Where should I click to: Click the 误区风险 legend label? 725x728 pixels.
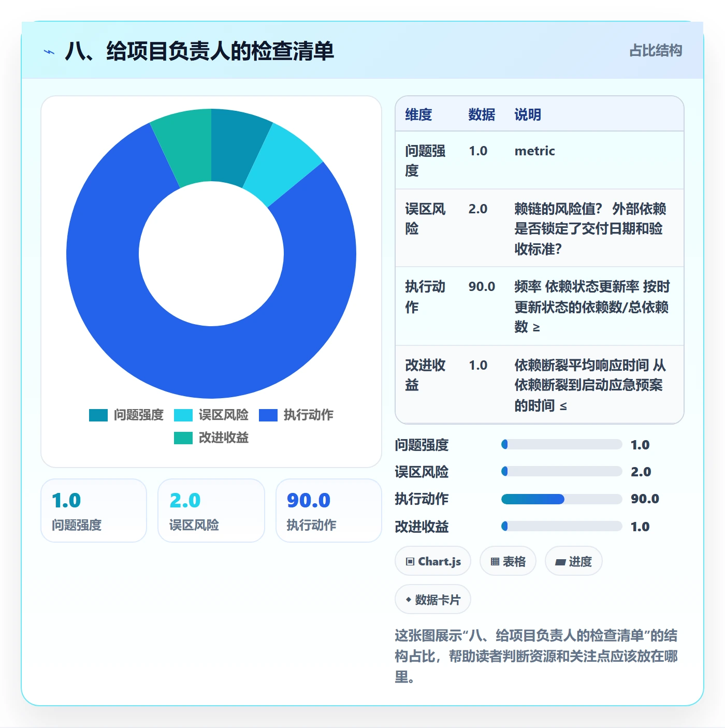point(224,415)
